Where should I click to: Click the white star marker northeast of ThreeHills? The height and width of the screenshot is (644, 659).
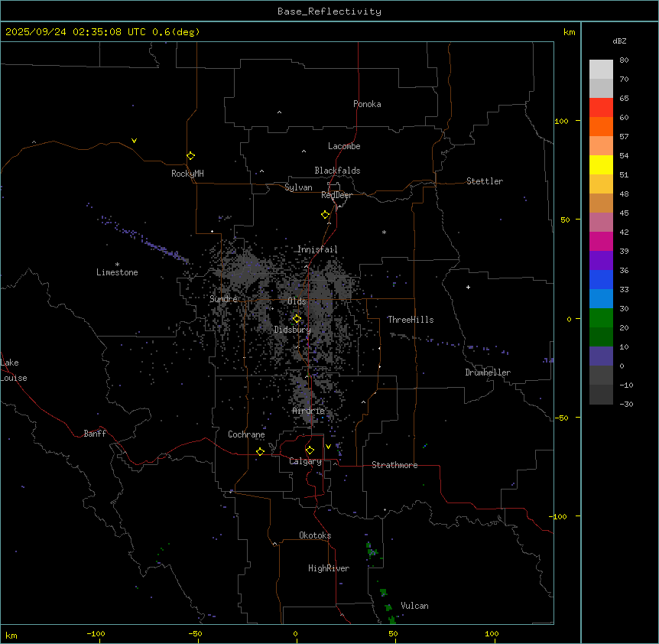pyautogui.click(x=468, y=287)
